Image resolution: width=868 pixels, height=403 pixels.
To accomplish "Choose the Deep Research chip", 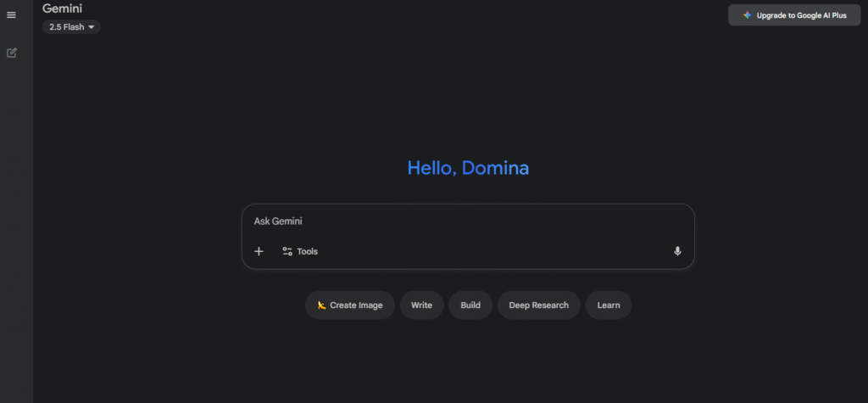I will 538,305.
